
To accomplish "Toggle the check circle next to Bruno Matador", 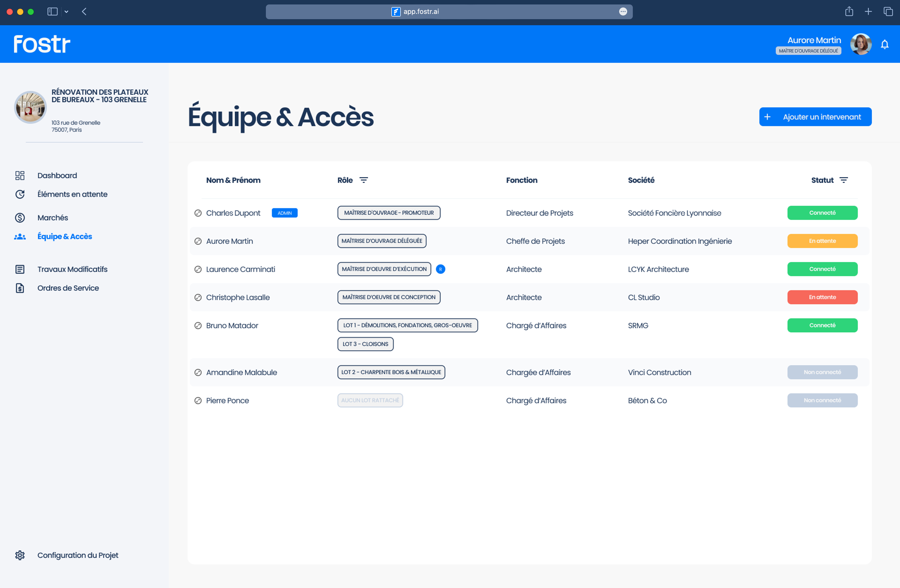I will 198,325.
